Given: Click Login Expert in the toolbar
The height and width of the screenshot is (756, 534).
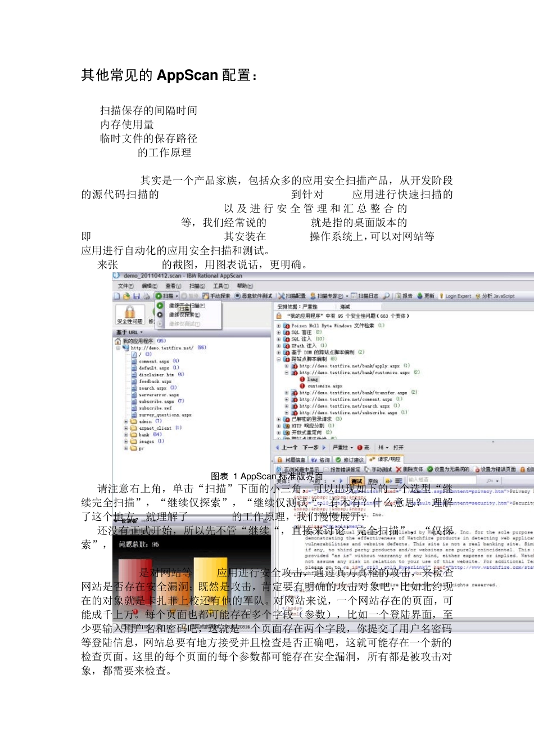Looking at the screenshot, I should coord(455,296).
